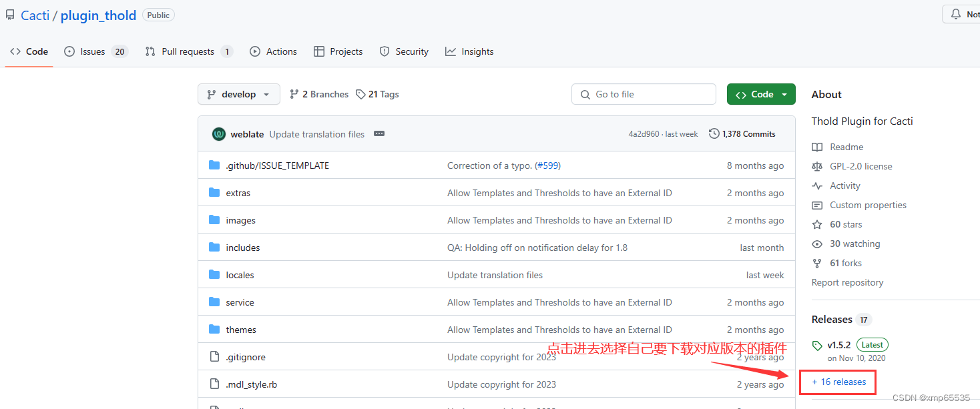Open the Cacti organization link

pos(35,15)
